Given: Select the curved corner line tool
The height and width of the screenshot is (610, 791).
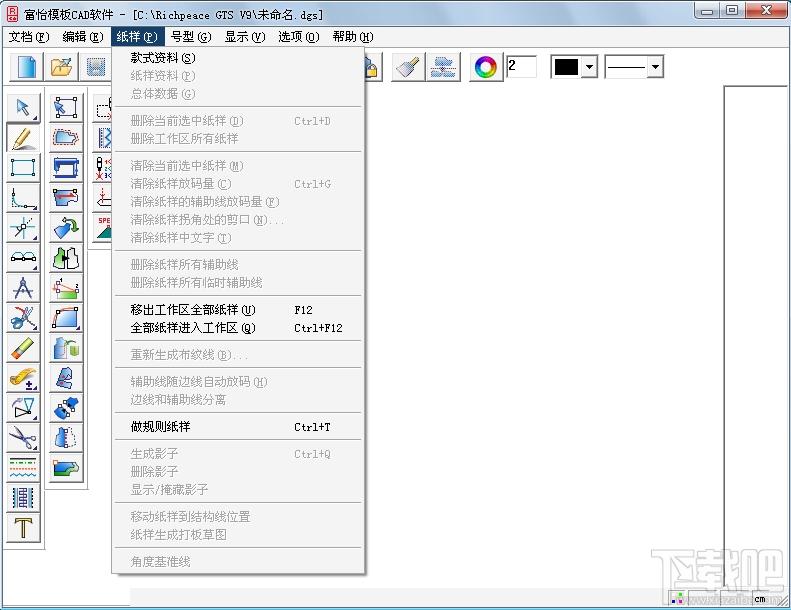Looking at the screenshot, I should click(23, 197).
